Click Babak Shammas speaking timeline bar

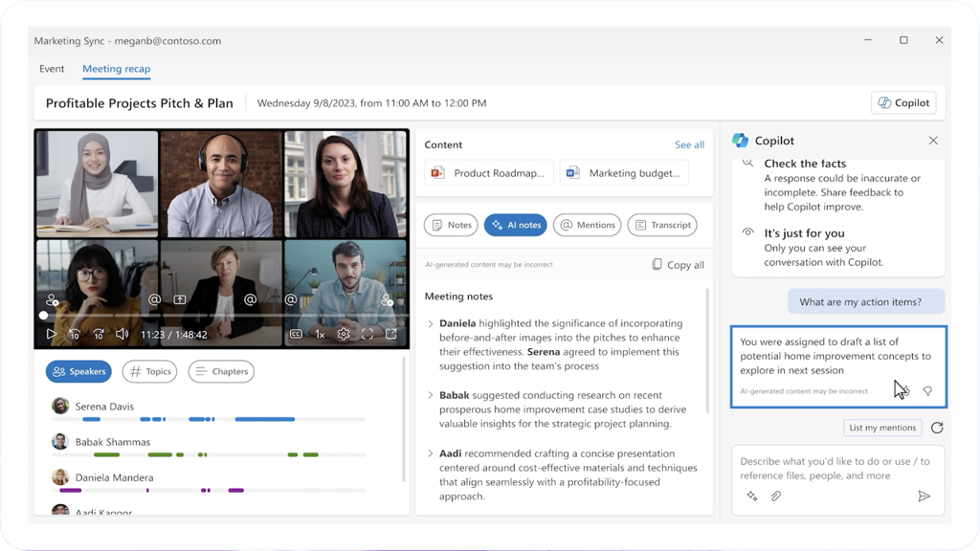click(x=209, y=454)
